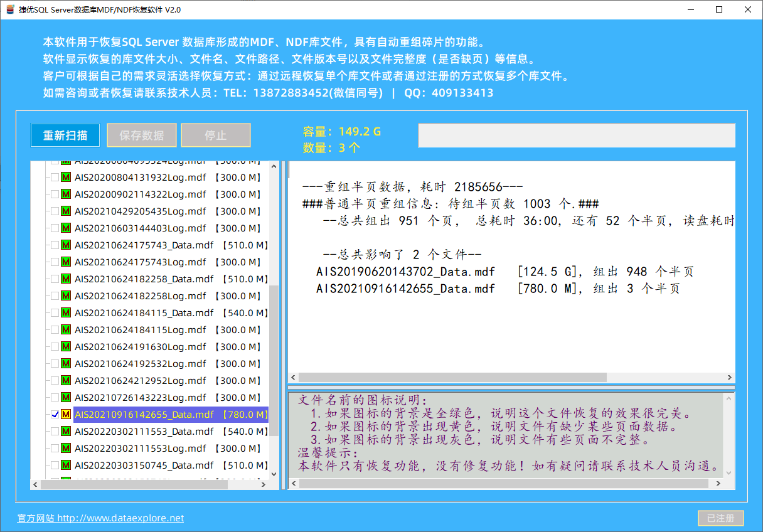Click the 停止 stop button
The width and height of the screenshot is (763, 532).
216,135
